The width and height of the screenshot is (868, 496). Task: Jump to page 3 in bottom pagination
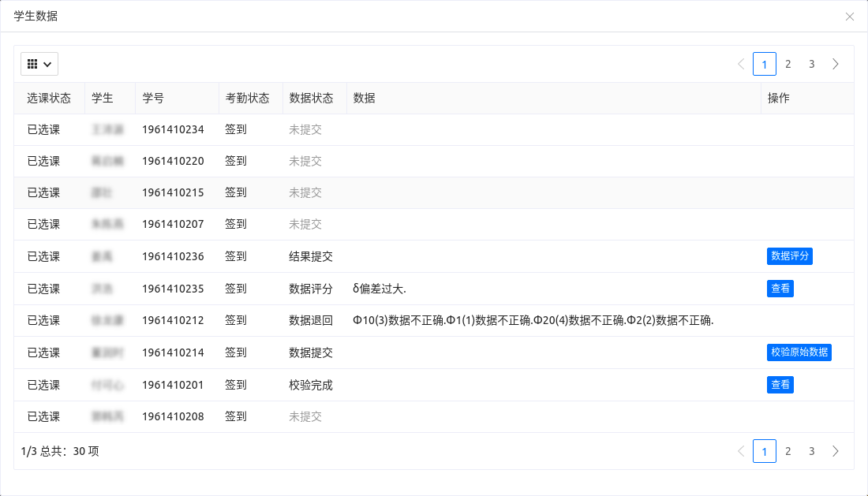tap(811, 451)
